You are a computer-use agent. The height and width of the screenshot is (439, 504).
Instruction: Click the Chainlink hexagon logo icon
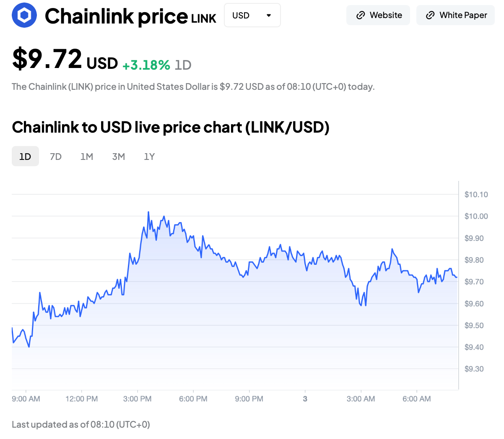pos(24,16)
